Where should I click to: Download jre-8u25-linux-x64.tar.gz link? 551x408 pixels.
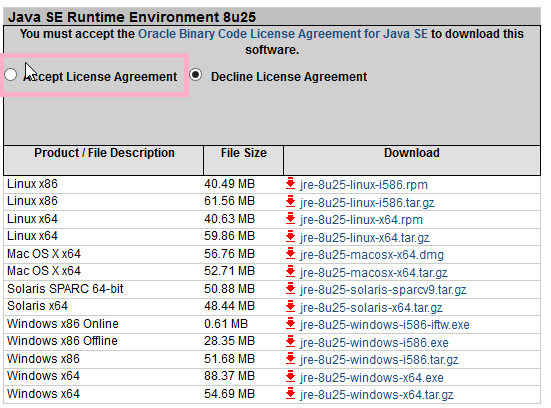point(365,238)
